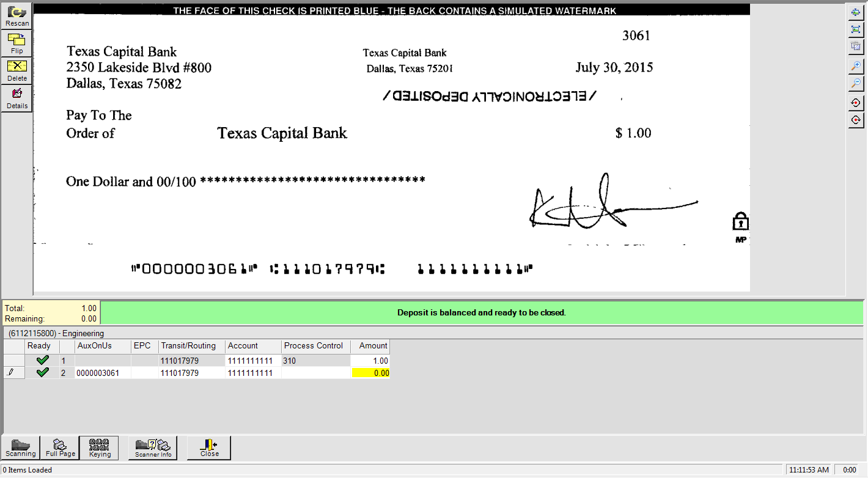Viewport: 868px width, 478px height.
Task: Click the Amount column header
Action: click(370, 346)
